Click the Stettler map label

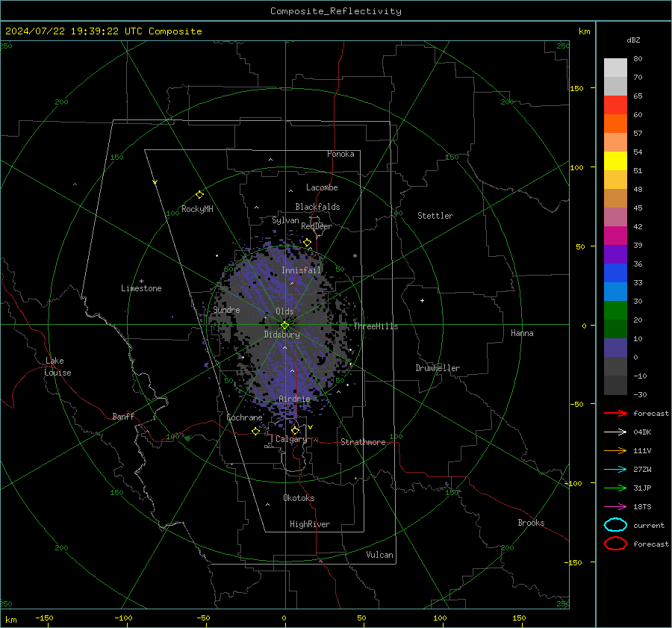pos(435,216)
